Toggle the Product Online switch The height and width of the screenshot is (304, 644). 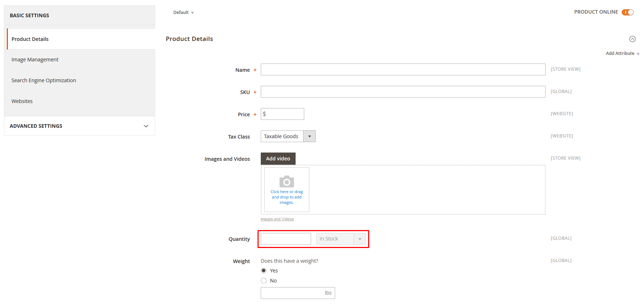[627, 12]
